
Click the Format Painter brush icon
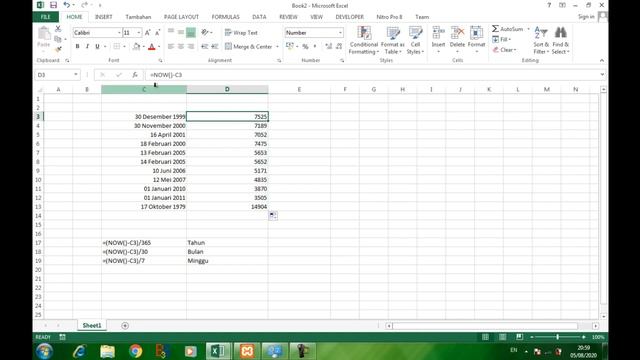pyautogui.click(x=58, y=49)
